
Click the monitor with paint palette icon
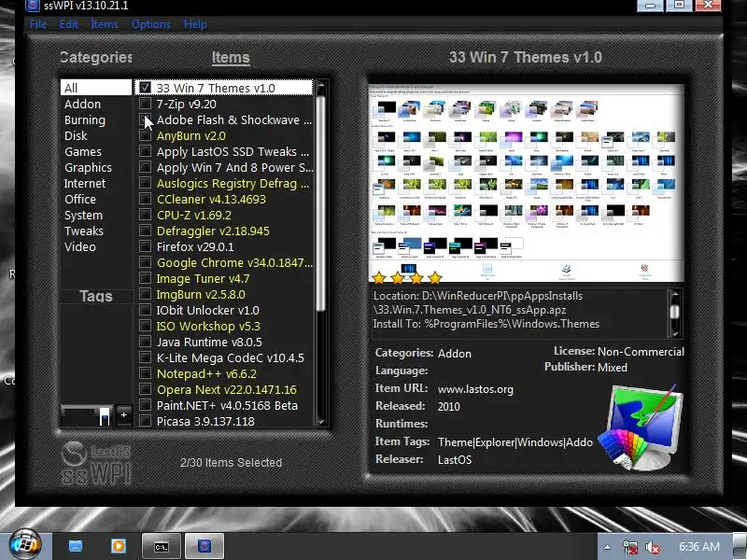coord(641,427)
